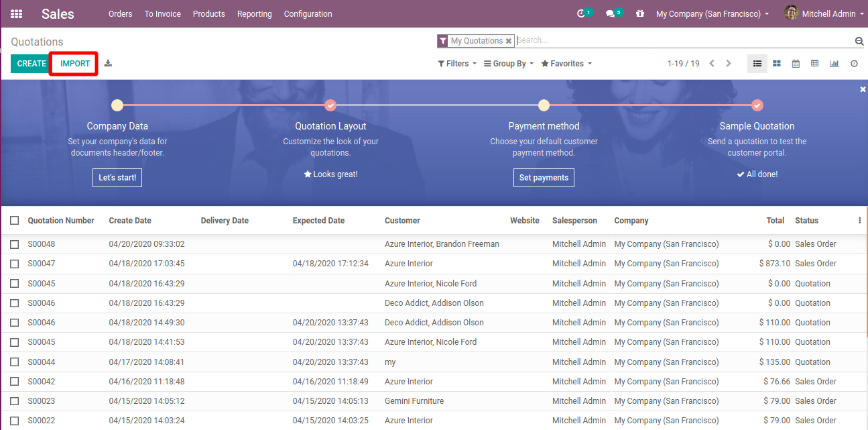This screenshot has height=430, width=868.
Task: Switch to activity view
Action: [x=854, y=64]
